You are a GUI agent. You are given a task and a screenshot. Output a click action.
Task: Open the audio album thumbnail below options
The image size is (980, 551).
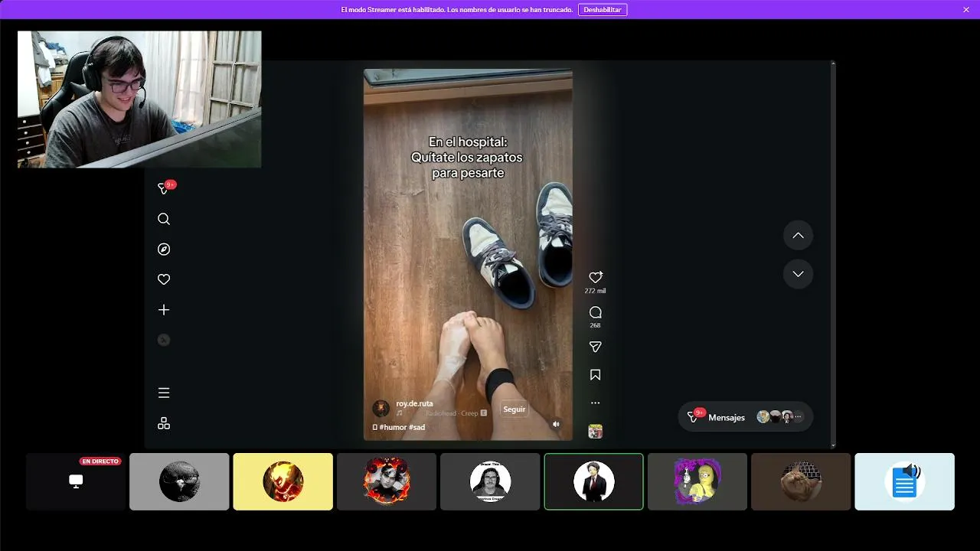(x=596, y=432)
